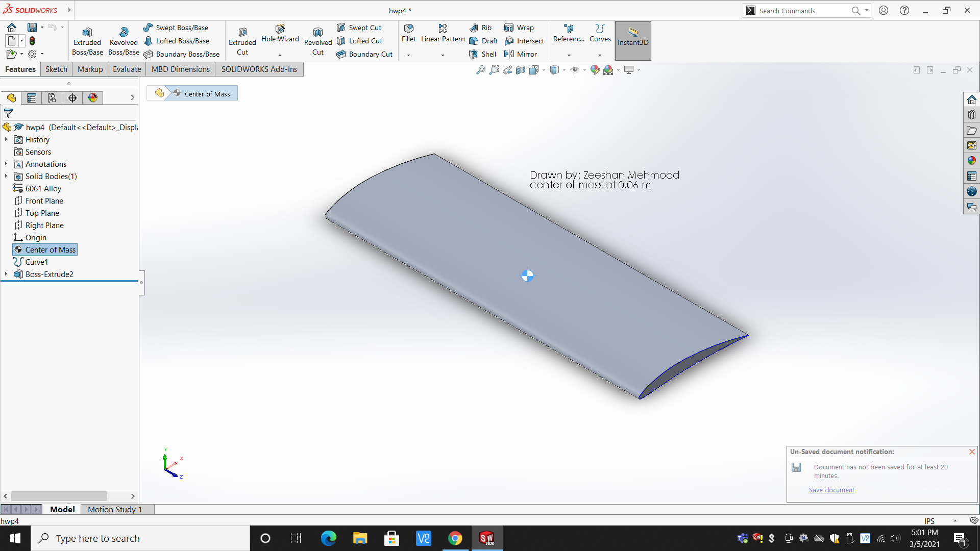Open the Hole Wizard tool
Image resolution: width=980 pixels, height=551 pixels.
pos(280,34)
